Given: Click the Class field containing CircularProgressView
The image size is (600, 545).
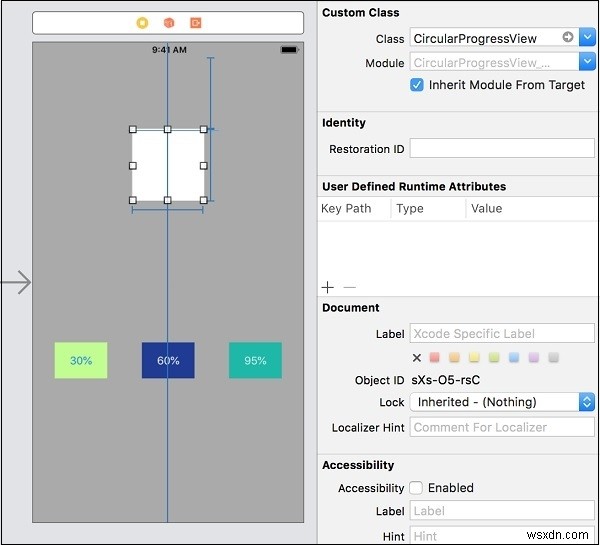Looking at the screenshot, I should [494, 38].
